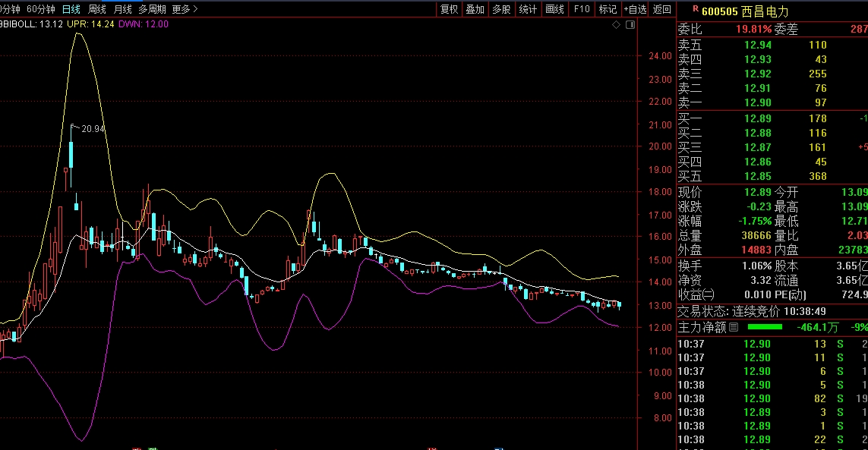Image resolution: width=868 pixels, height=450 pixels.
Task: Toggle 复权 price adjustment
Action: click(449, 9)
